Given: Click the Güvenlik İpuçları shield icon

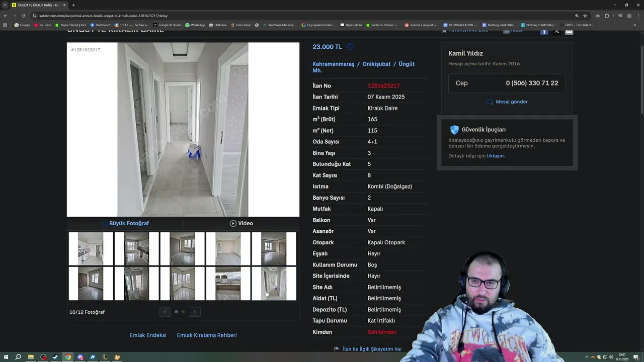Looking at the screenshot, I should [454, 130].
